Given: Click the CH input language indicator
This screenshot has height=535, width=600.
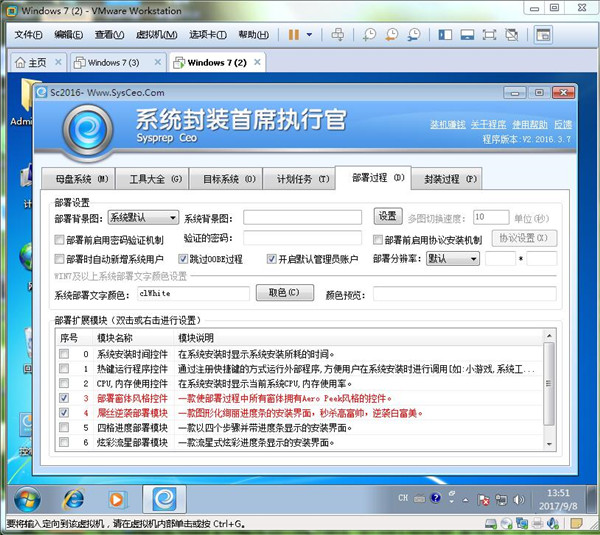Looking at the screenshot, I should click(x=403, y=498).
